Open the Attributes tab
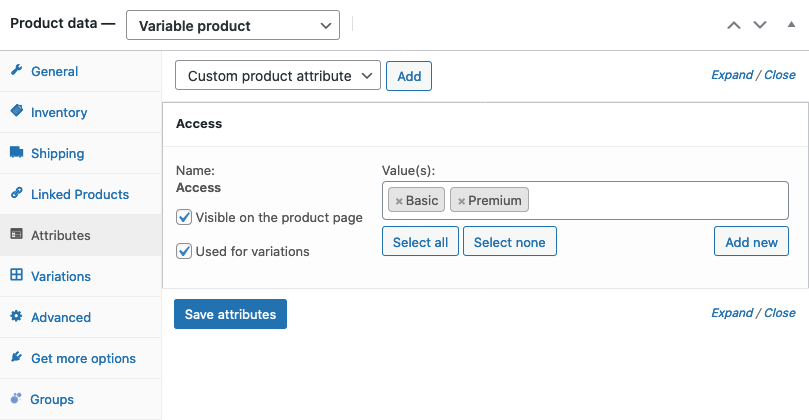Image resolution: width=809 pixels, height=420 pixels. click(60, 235)
